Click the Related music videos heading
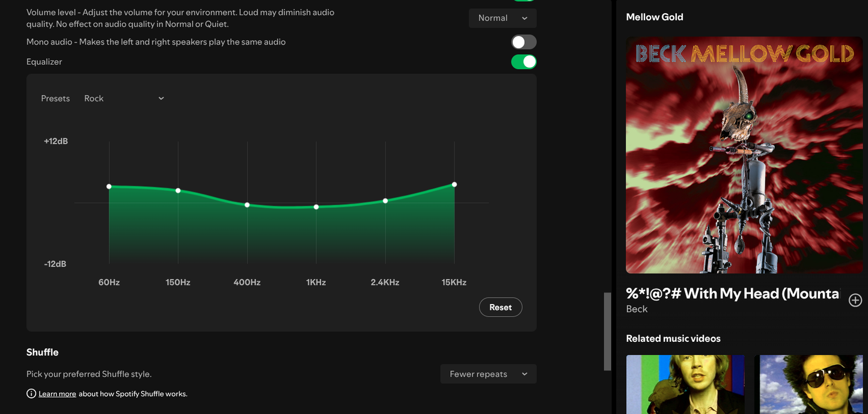Screen dimensions: 868x414 673,338
